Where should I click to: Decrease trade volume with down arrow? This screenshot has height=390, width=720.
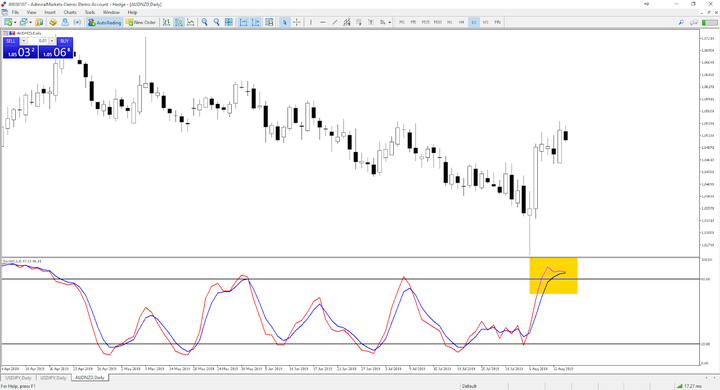(x=23, y=41)
